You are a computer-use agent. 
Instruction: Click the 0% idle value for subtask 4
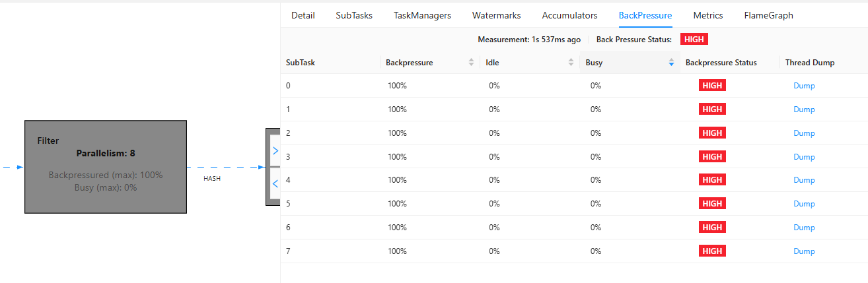(494, 180)
